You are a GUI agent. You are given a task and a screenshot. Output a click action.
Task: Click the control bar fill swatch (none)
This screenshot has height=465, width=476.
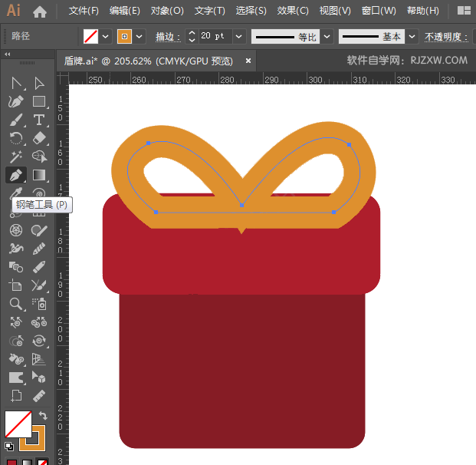click(x=90, y=37)
